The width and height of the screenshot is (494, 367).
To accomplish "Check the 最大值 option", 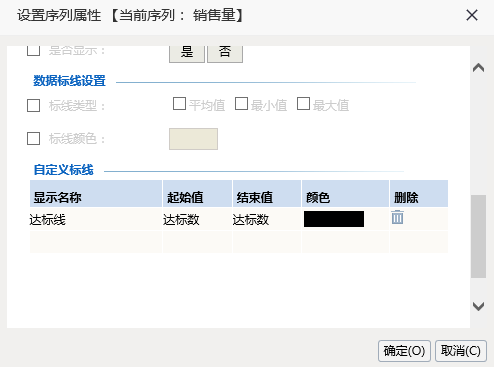I will [x=303, y=104].
